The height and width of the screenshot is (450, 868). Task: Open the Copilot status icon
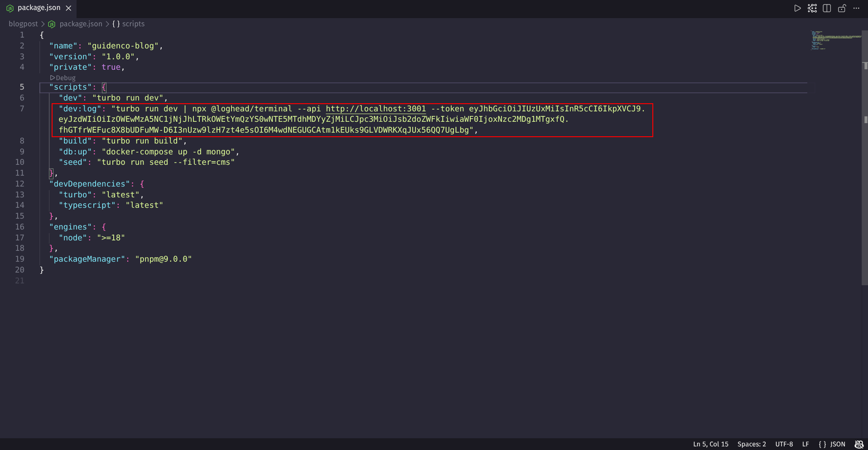point(859,444)
